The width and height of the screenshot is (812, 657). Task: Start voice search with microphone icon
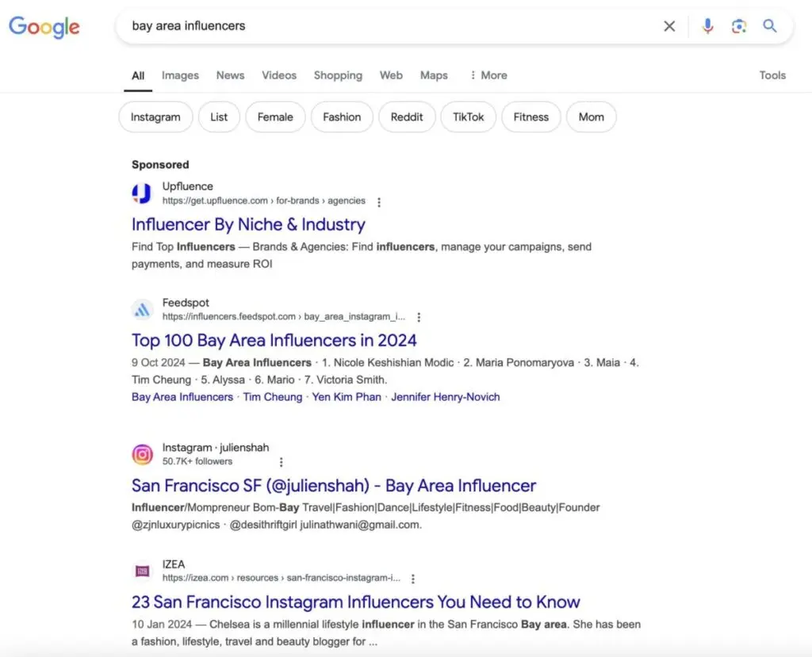tap(707, 26)
